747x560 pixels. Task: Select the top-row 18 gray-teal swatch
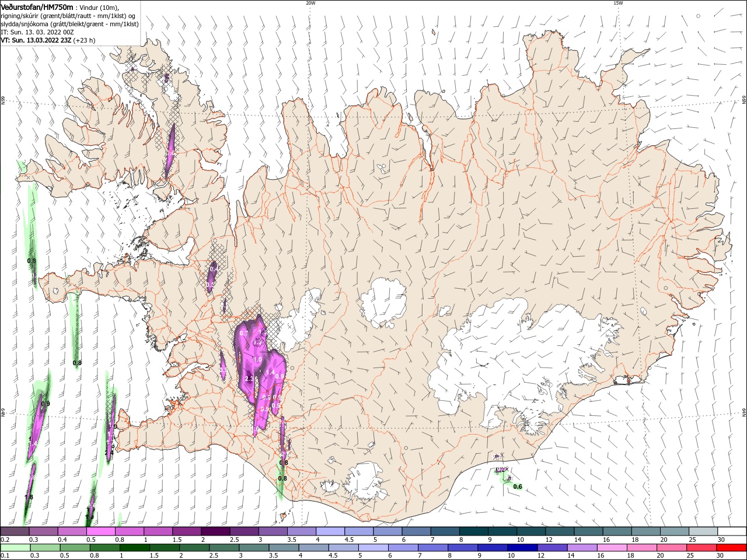click(645, 531)
